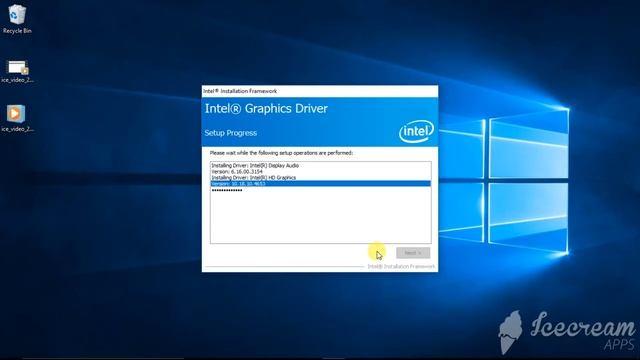Select the ice_video file with orange play icon
The width and height of the screenshot is (640, 360).
[x=17, y=119]
